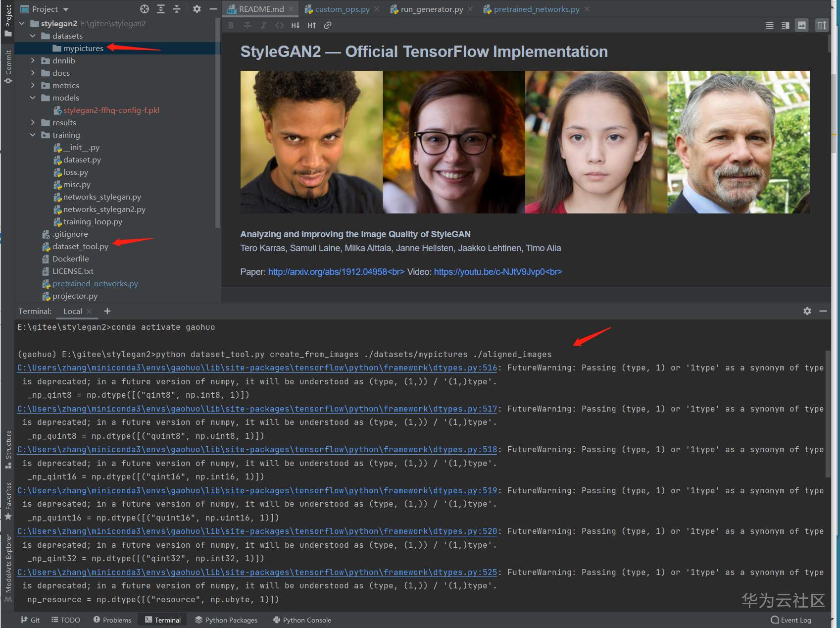Screen dimensions: 840x628
Task: Open the dtypes.py:516 link in terminal
Action: (257, 368)
